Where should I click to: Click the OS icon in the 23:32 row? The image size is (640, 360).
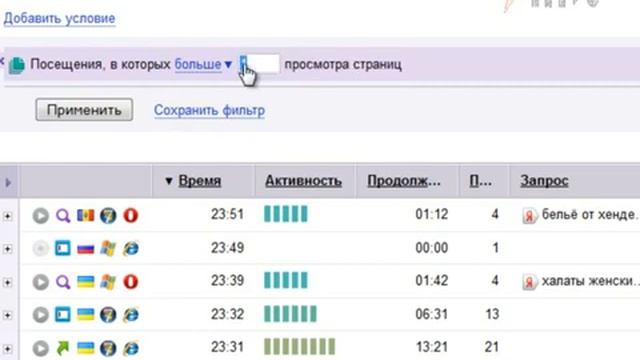[108, 315]
